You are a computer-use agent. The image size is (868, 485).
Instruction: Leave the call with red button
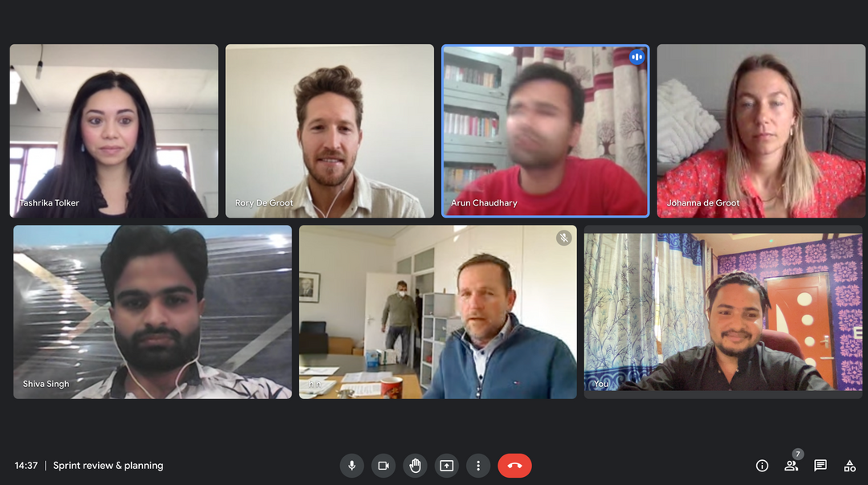pos(514,466)
